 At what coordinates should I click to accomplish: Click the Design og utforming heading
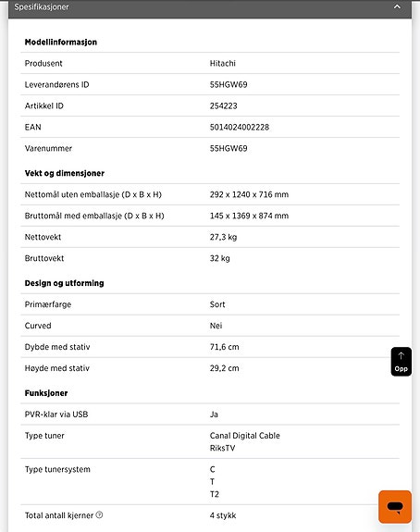(64, 283)
